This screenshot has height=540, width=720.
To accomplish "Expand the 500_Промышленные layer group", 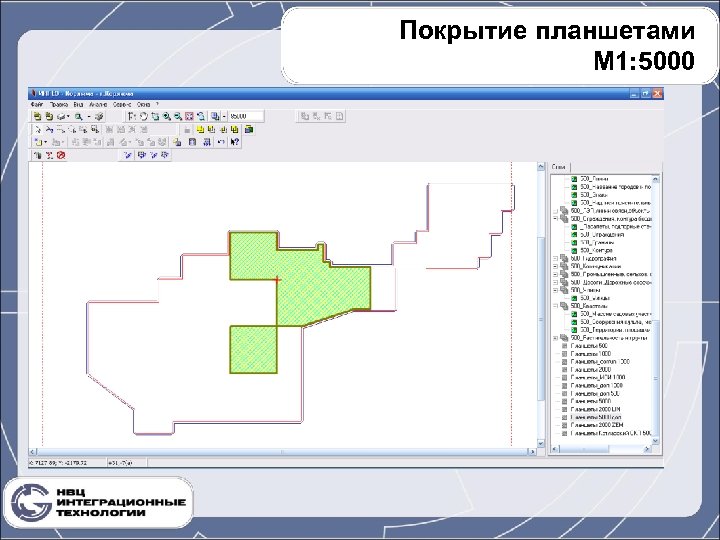I will pos(555,274).
